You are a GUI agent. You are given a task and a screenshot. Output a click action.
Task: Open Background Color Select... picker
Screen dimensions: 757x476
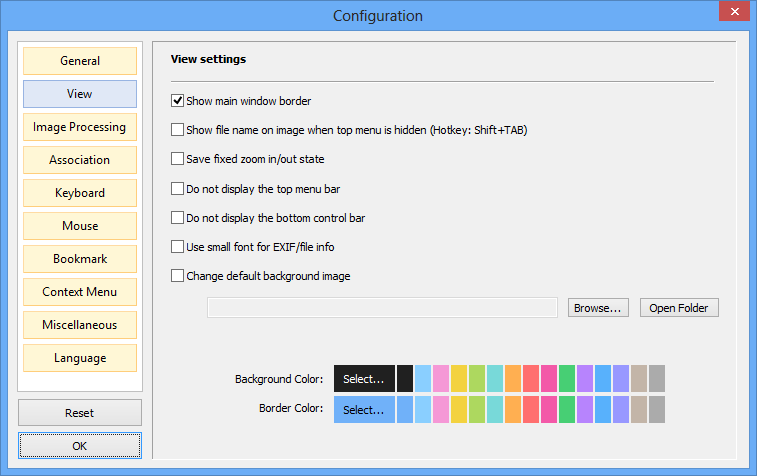364,378
